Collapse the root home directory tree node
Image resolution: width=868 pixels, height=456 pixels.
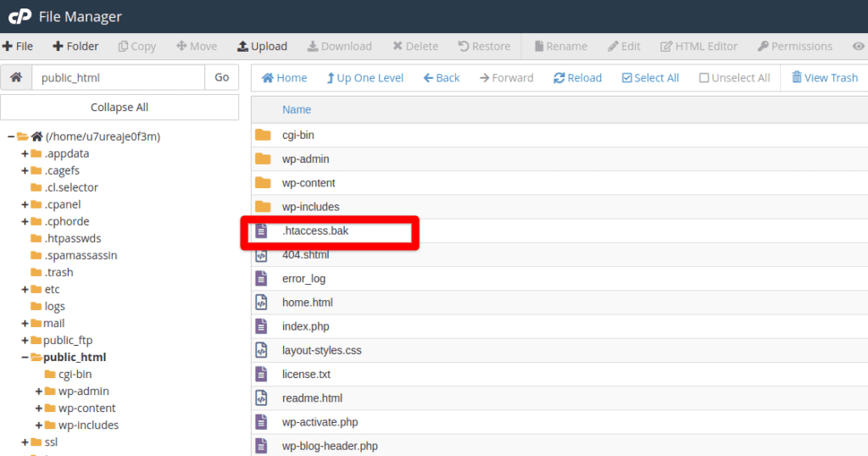click(x=11, y=136)
